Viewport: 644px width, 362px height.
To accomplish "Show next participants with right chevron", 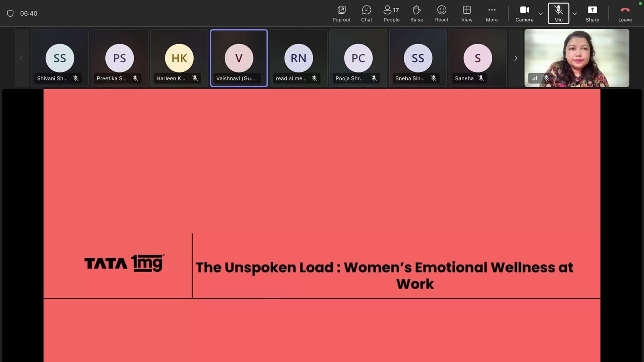I will 516,58.
